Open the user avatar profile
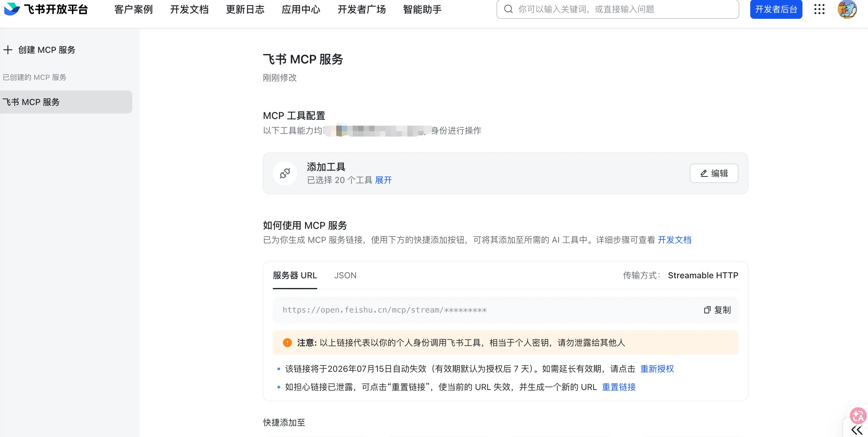The width and height of the screenshot is (868, 437). click(x=847, y=9)
